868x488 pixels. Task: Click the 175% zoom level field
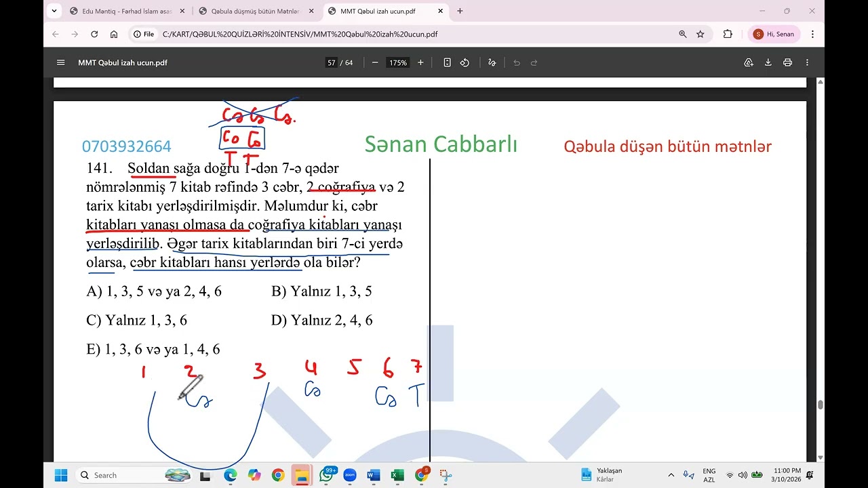pyautogui.click(x=397, y=62)
